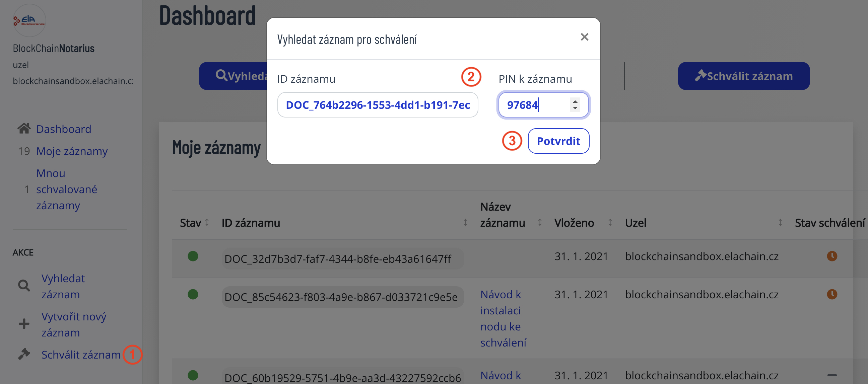Screen dimensions: 868x384
Task: Click the home icon beside Dashboard
Action: (24, 129)
